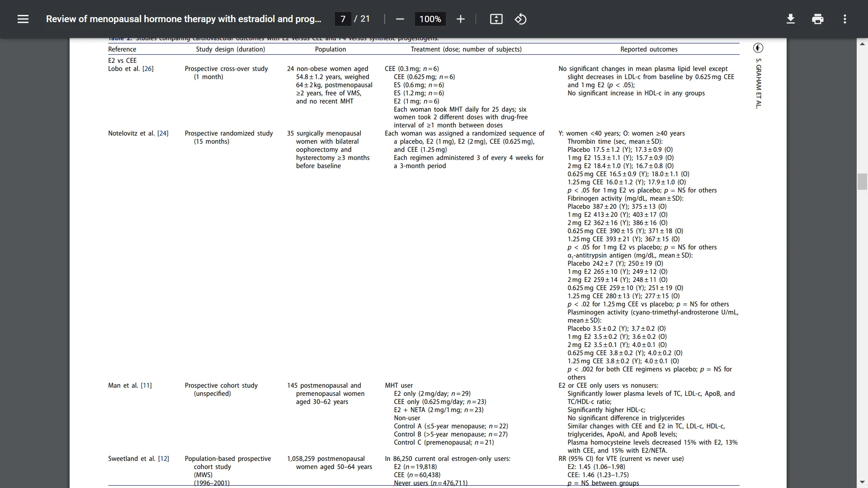Open the More actions menu
This screenshot has width=868, height=488.
pos(844,19)
